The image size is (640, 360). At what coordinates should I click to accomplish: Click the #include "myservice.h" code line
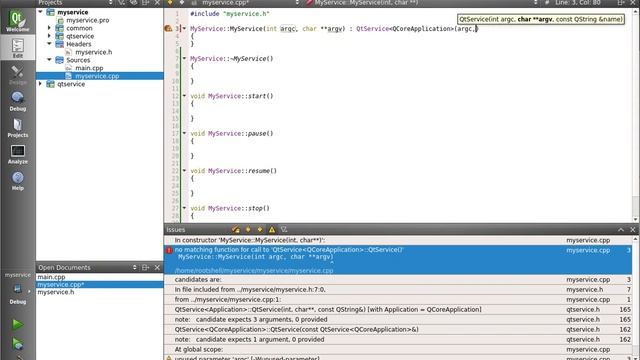230,14
